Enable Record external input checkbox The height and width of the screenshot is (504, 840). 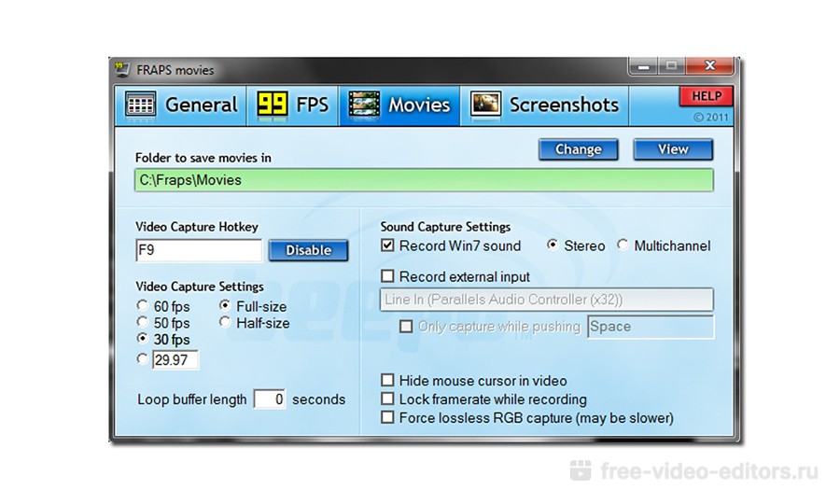(x=387, y=276)
